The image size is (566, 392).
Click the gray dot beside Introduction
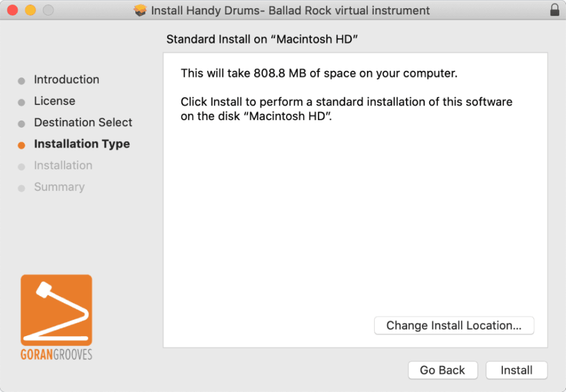click(21, 80)
